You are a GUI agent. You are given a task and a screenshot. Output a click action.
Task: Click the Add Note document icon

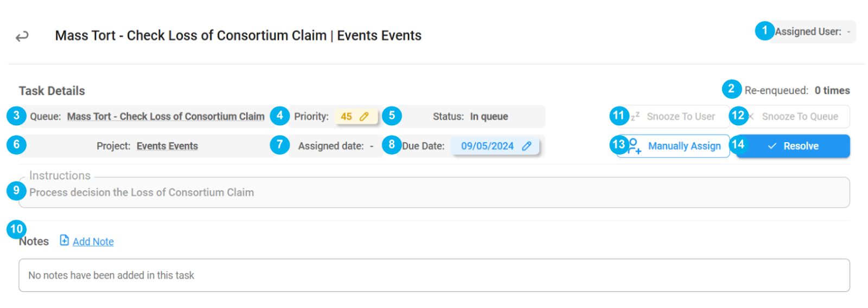click(64, 240)
